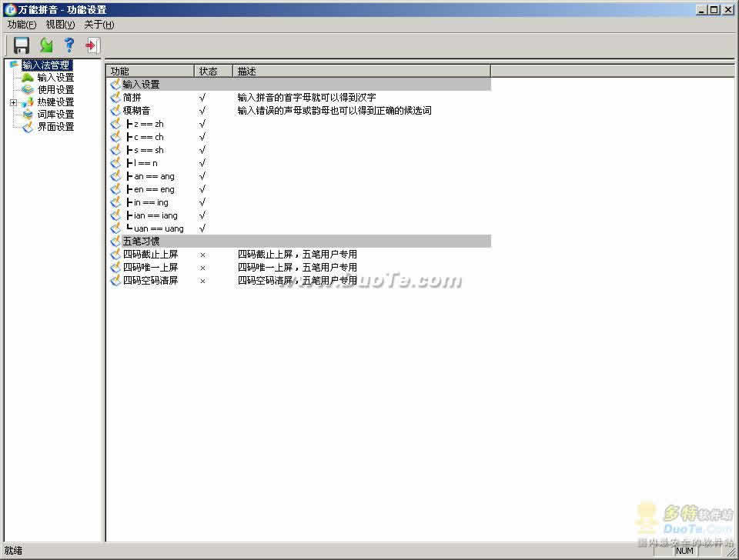The image size is (739, 560).
Task: Click the 就绪 status bar text
Action: click(x=14, y=551)
